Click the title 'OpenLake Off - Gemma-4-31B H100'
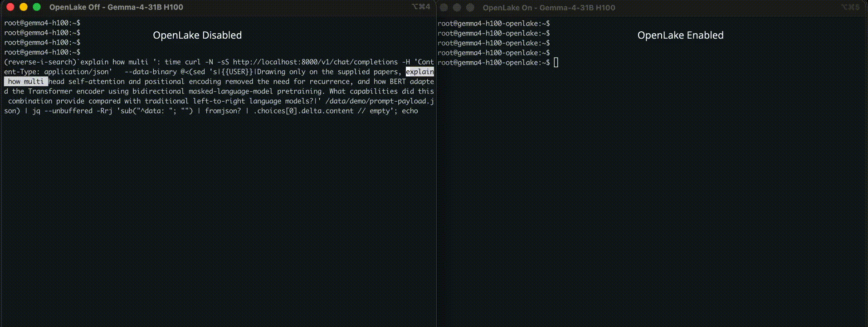 116,7
